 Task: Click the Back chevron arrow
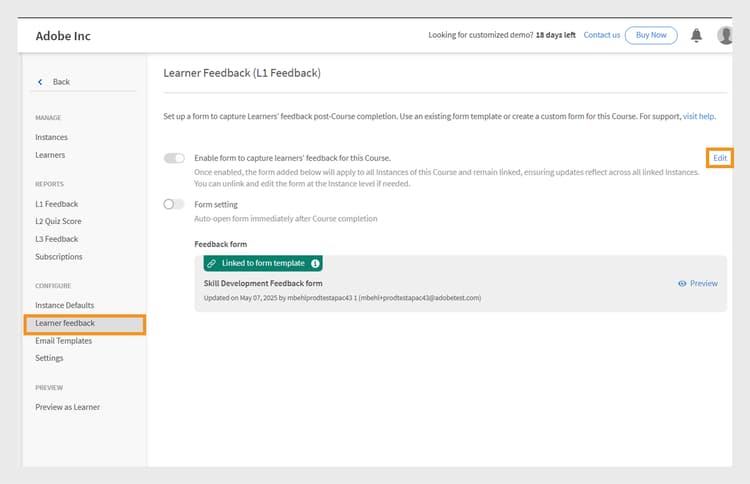41,82
